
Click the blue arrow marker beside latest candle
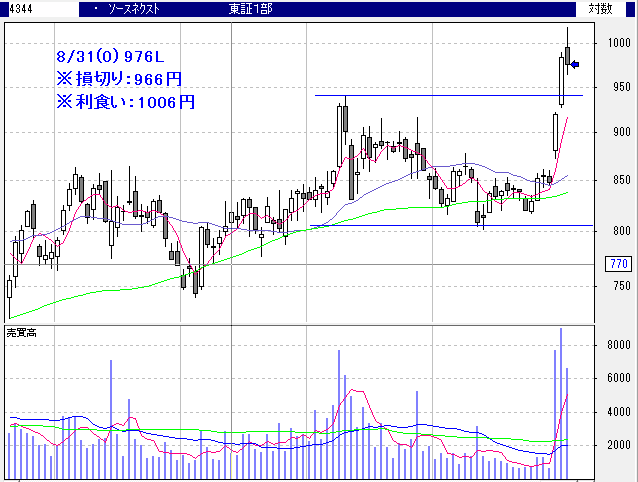pyautogui.click(x=576, y=66)
